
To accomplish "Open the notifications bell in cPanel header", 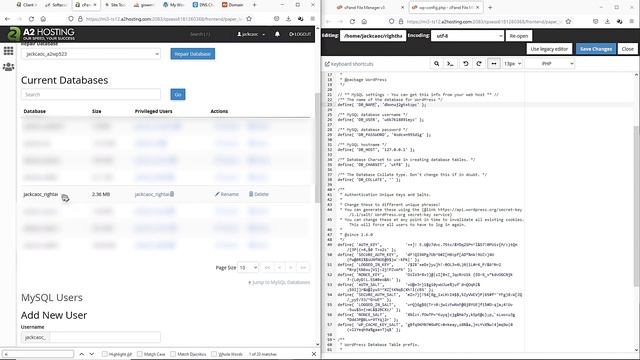I will (x=277, y=34).
